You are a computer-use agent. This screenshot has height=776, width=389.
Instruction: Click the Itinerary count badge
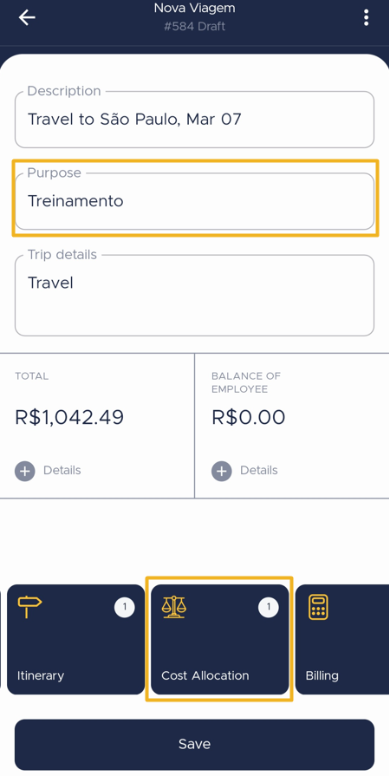[124, 607]
